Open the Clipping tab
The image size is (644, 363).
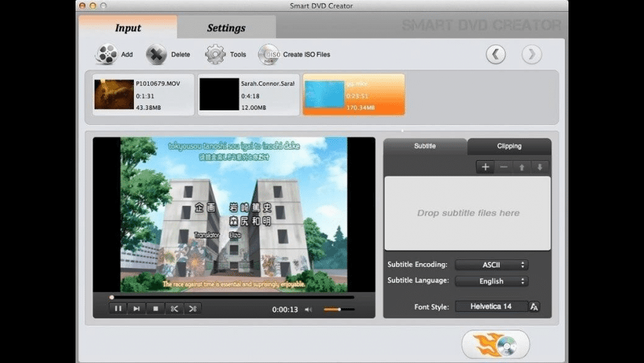coord(509,146)
